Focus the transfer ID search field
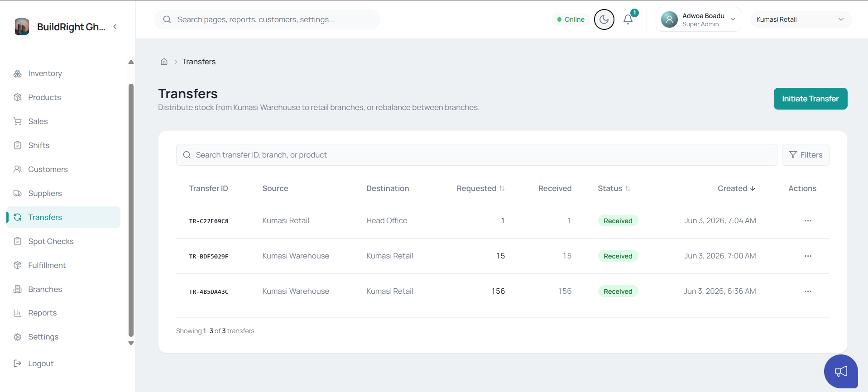 coord(476,155)
